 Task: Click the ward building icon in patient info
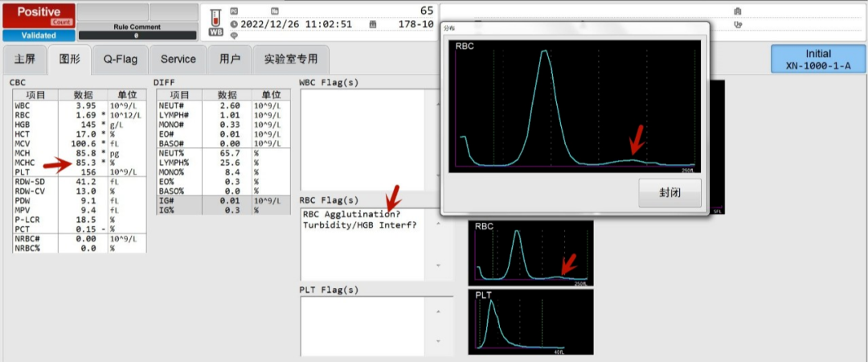tap(737, 11)
